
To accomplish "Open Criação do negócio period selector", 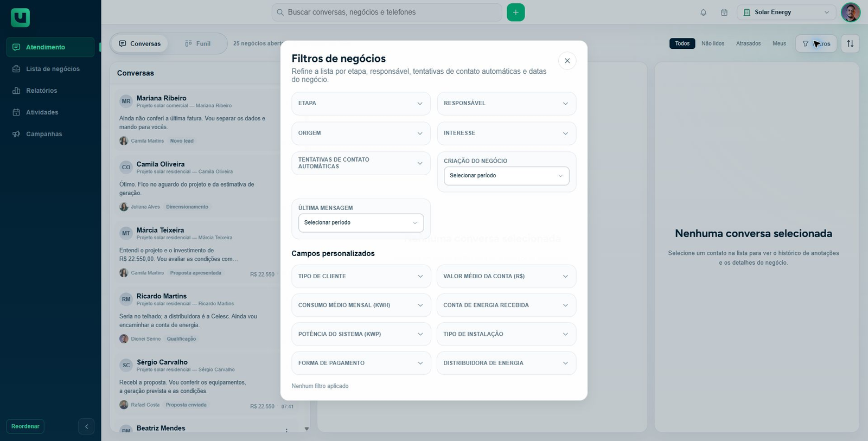I will click(x=506, y=176).
